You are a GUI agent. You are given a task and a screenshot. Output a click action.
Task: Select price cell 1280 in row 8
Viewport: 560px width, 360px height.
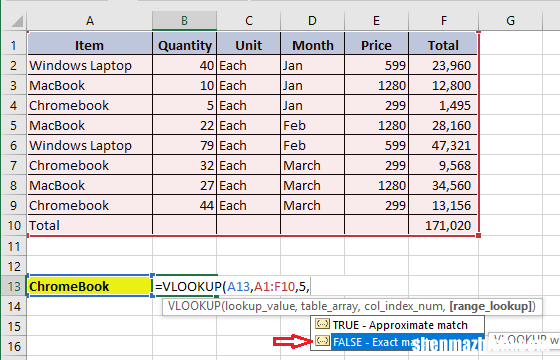pos(376,185)
